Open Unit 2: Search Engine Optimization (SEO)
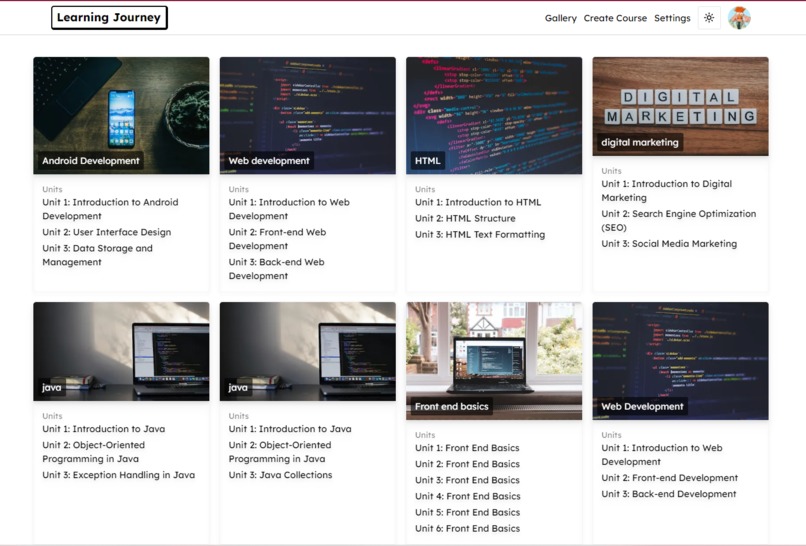This screenshot has height=546, width=806. pyautogui.click(x=679, y=221)
